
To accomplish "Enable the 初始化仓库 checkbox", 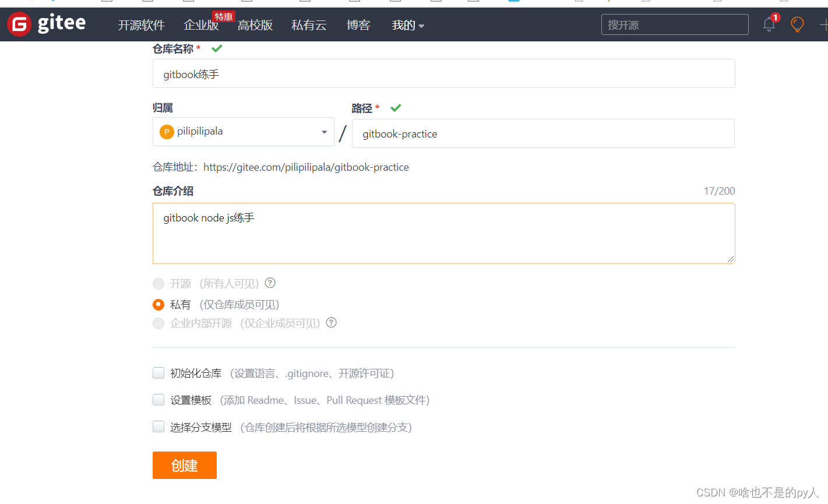I will point(158,372).
